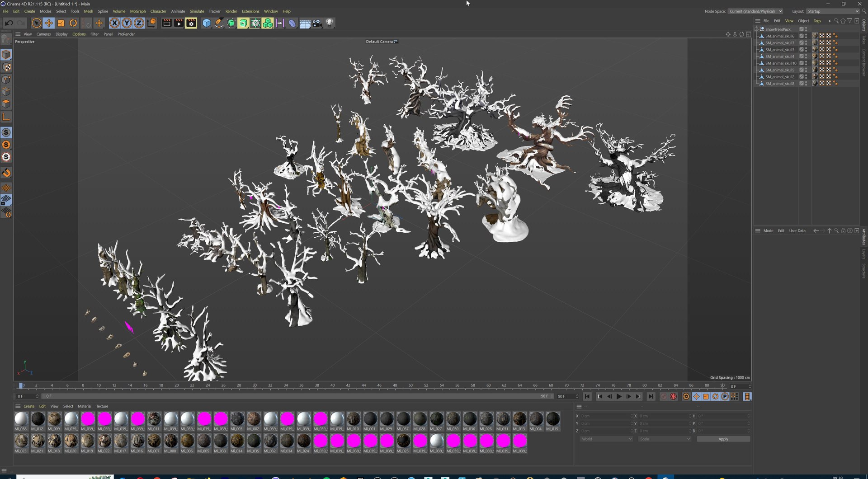Open viewport hamburger menu
This screenshot has width=868, height=479.
(18, 34)
